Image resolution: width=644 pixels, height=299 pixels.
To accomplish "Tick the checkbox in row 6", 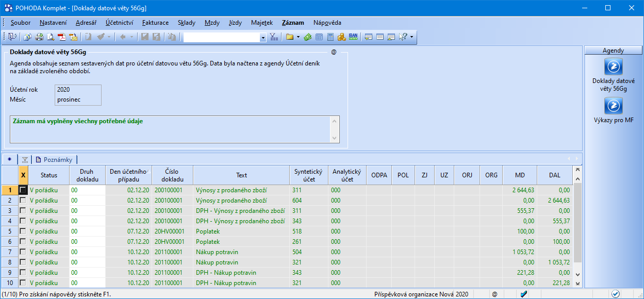I will pos(23,242).
